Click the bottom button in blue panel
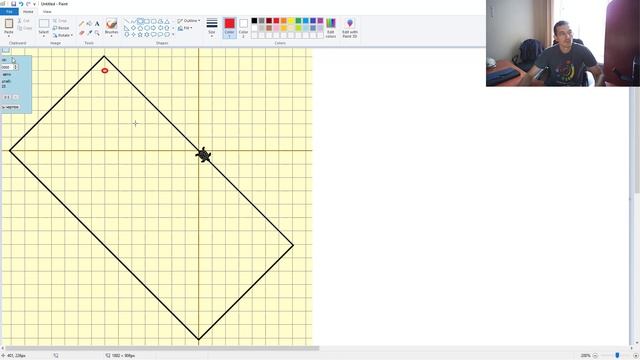The height and width of the screenshot is (360, 640). coord(10,107)
